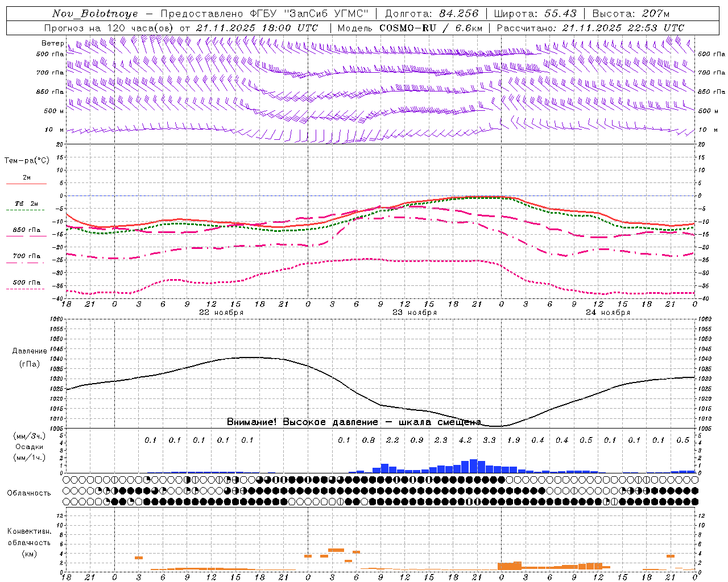
Task: Click the solid line sample above 2м legend
Action: point(26,184)
